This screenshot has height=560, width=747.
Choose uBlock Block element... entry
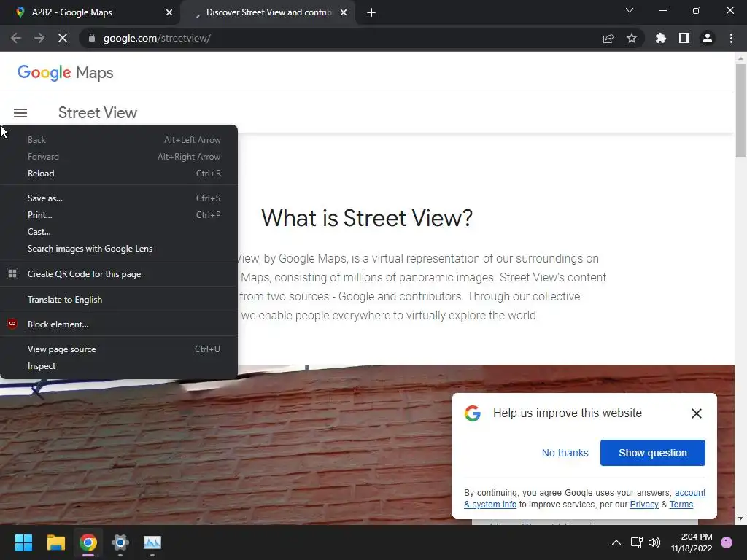(119, 324)
